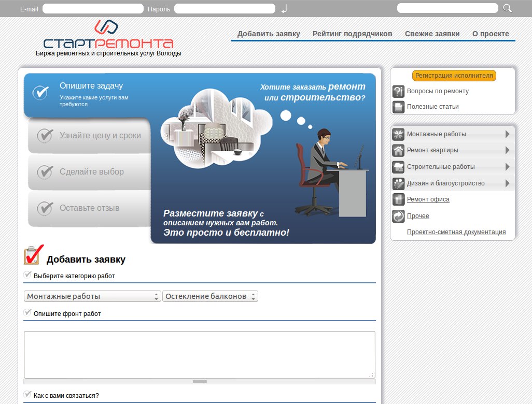Click the Полезные статьи document icon
532x404 pixels.
[398, 107]
